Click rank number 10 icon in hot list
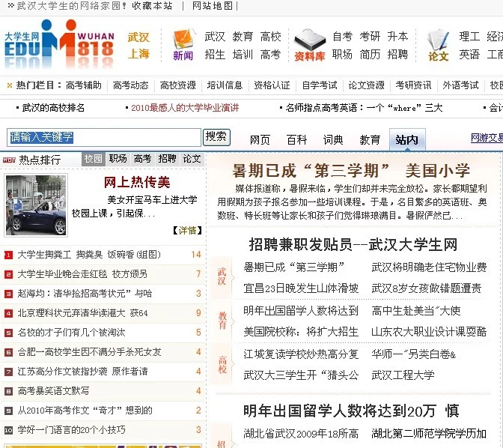The height and width of the screenshot is (448, 503). [x=8, y=430]
